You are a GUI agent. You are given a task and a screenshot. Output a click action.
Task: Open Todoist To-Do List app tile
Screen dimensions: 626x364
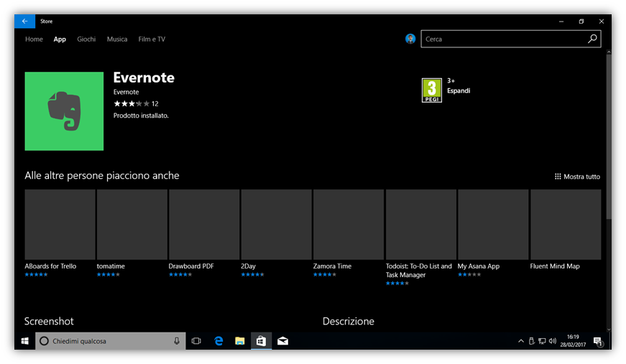[x=420, y=225]
